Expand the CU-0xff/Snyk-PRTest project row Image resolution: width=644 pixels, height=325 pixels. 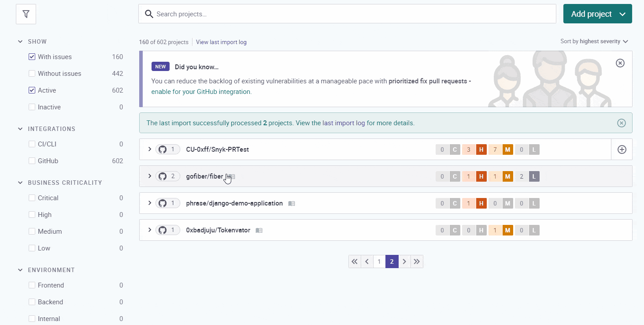(x=150, y=149)
